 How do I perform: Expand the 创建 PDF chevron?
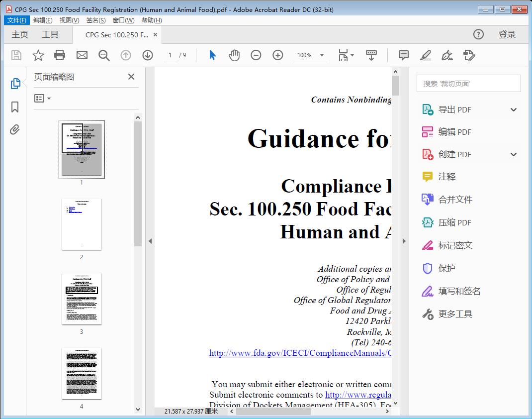[513, 154]
